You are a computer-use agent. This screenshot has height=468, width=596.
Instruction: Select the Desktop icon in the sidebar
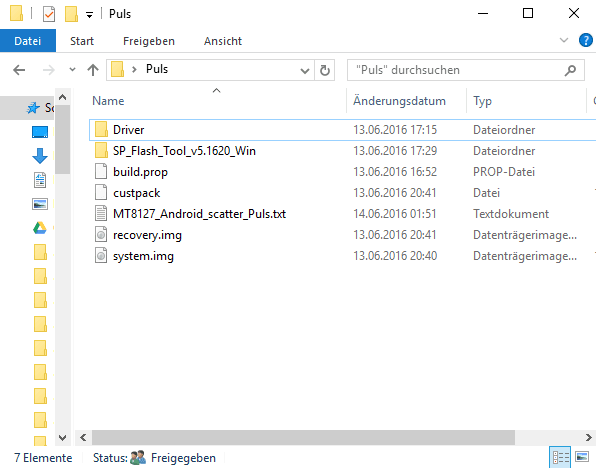click(x=40, y=132)
